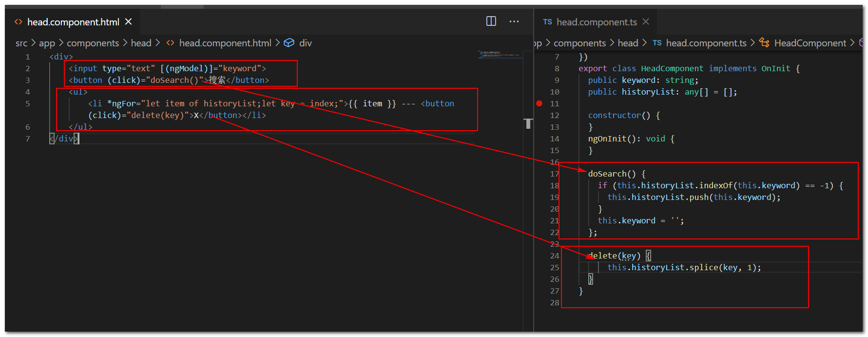
Task: Click line number 24 in TS editor
Action: (x=555, y=256)
